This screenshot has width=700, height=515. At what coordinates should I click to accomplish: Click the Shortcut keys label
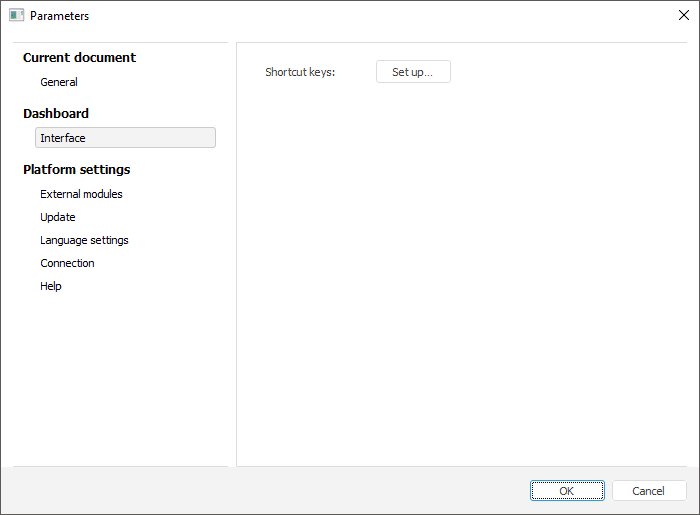point(300,72)
